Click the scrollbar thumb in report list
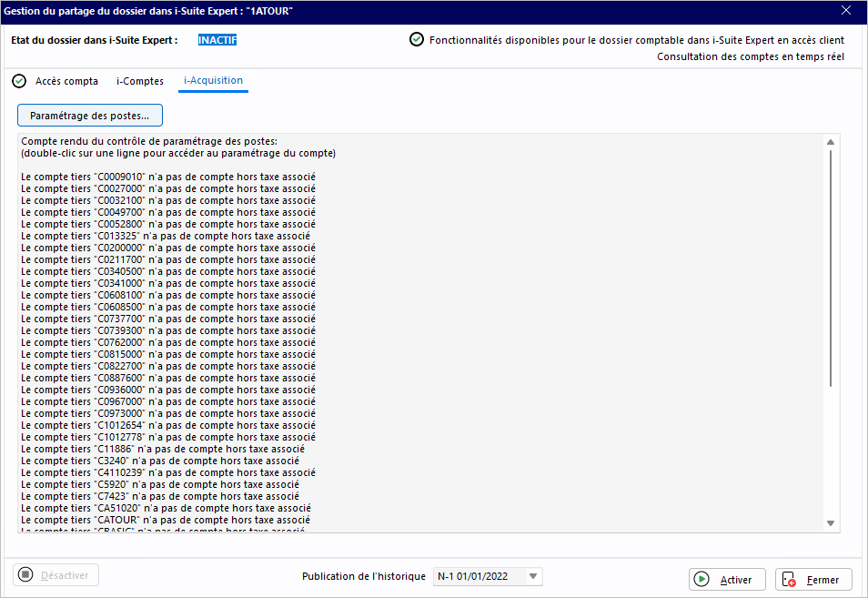The height and width of the screenshot is (598, 868). (x=831, y=269)
